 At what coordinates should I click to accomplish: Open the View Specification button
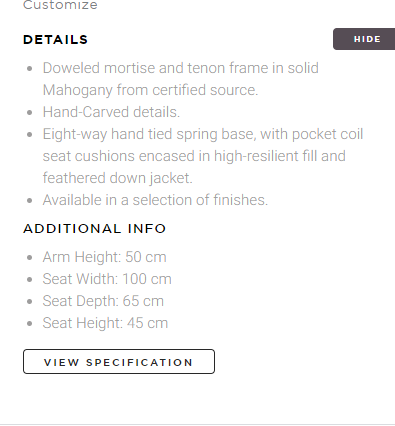[119, 362]
